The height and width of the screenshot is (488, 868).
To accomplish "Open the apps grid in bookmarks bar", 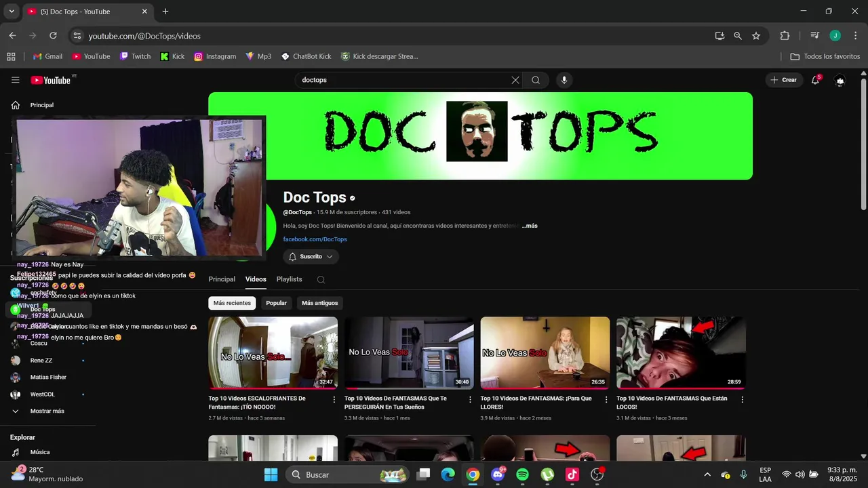I will tap(11, 56).
